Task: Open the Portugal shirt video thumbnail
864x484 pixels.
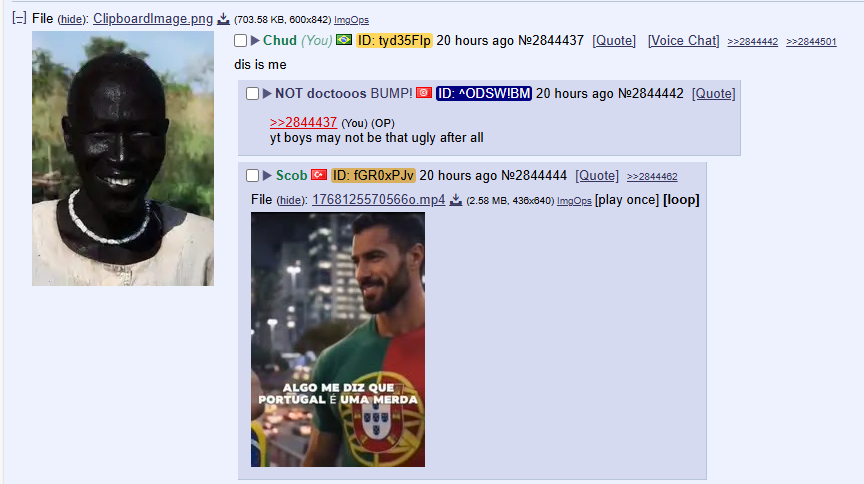Action: pos(338,340)
